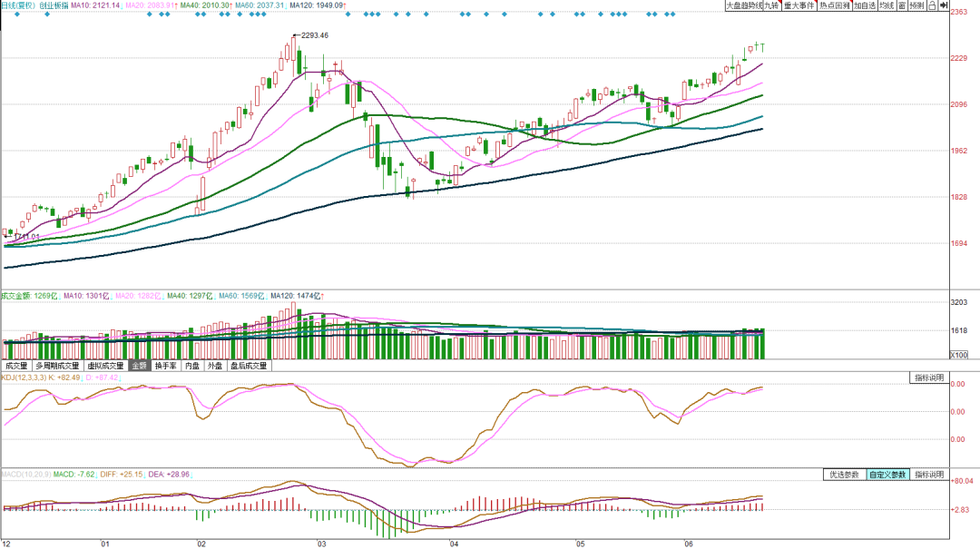Click the 06 month label on time axis
Screen dimensions: 980x549
coord(688,544)
